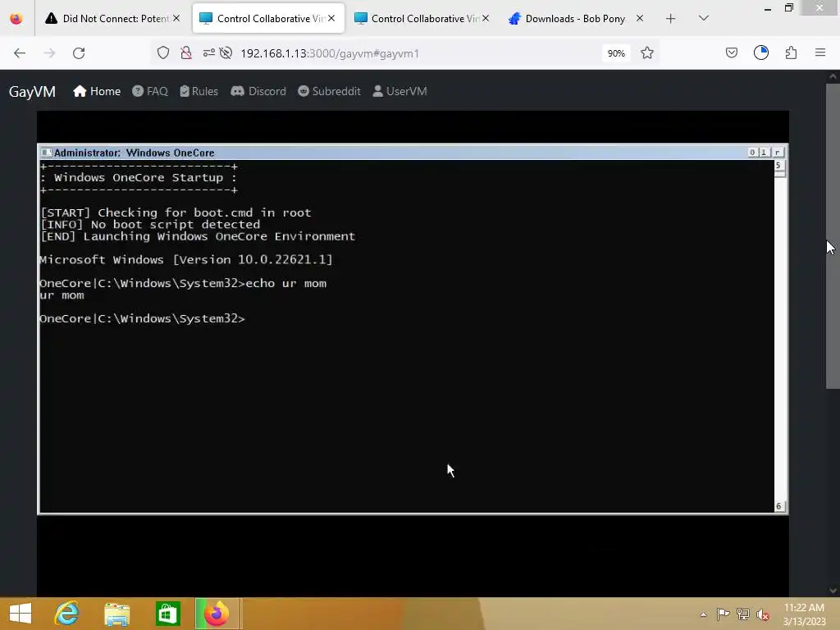Open Windows Store from taskbar
This screenshot has height=630, width=840.
167,614
